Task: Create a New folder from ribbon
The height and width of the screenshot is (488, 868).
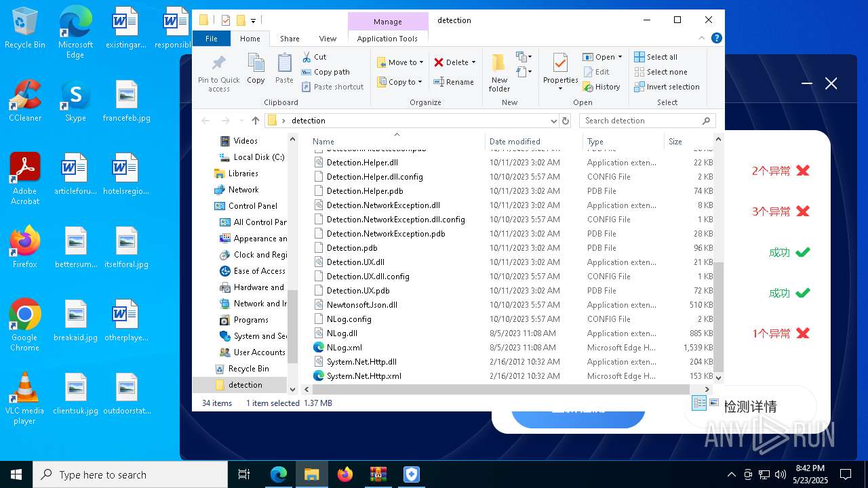Action: pyautogui.click(x=499, y=73)
